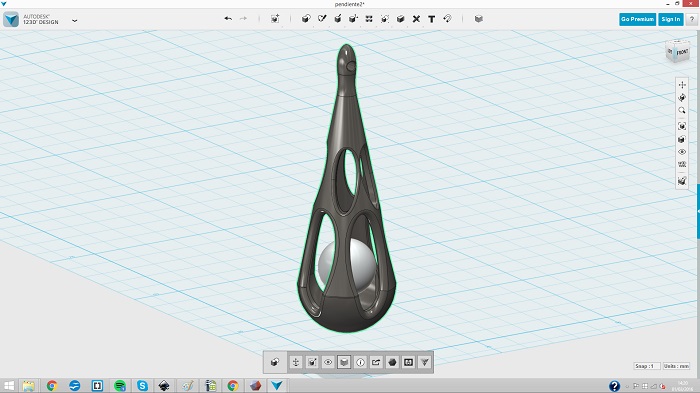700x393 pixels.
Task: Click the Meshmixer send icon in context toolbar
Action: click(x=424, y=362)
